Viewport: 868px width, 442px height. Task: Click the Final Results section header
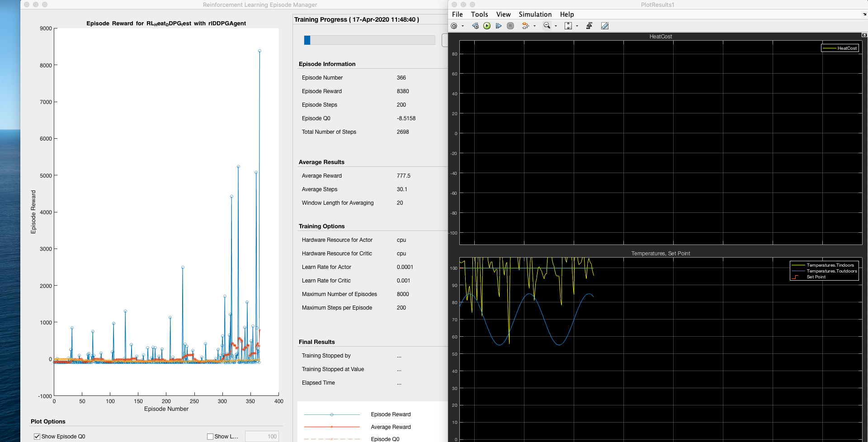point(316,342)
